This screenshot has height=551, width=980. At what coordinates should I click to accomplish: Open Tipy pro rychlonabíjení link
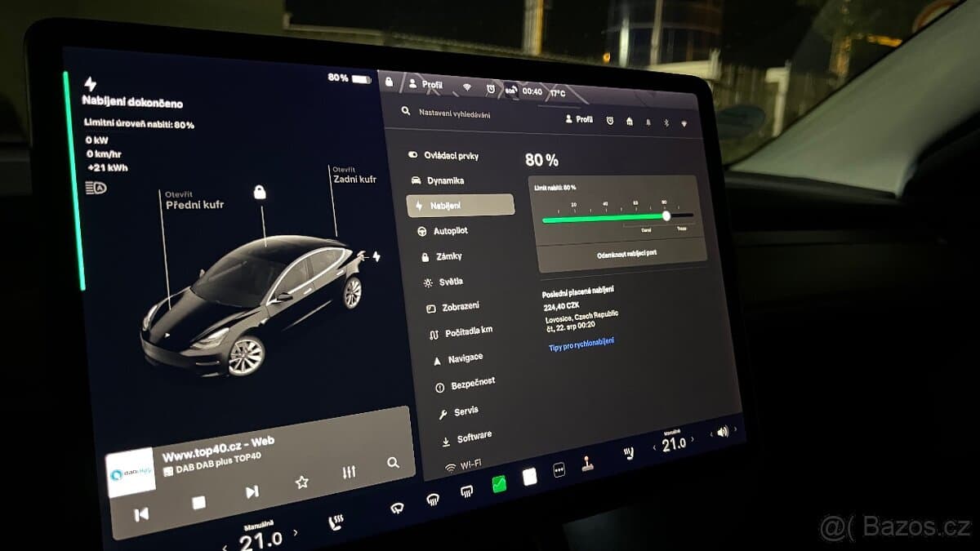click(x=581, y=343)
